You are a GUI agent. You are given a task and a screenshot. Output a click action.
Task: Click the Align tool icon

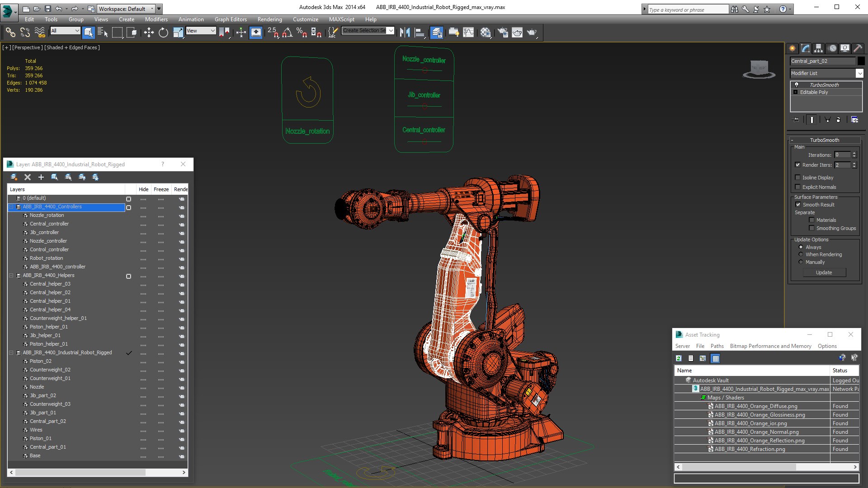click(x=420, y=32)
